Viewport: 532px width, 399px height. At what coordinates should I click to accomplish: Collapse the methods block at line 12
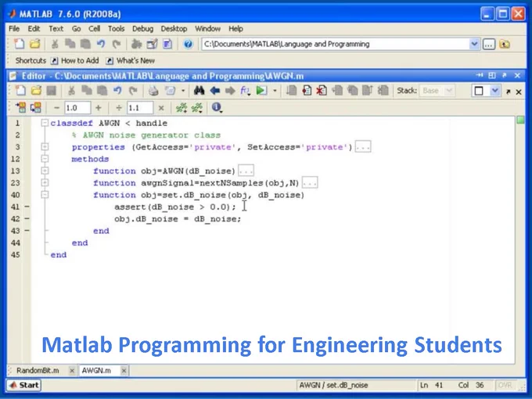click(x=45, y=159)
